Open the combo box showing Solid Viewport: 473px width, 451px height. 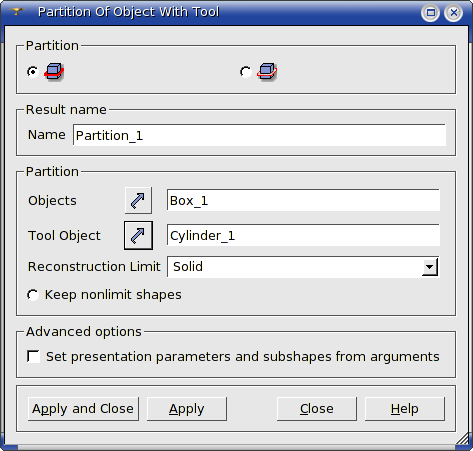[x=303, y=267]
